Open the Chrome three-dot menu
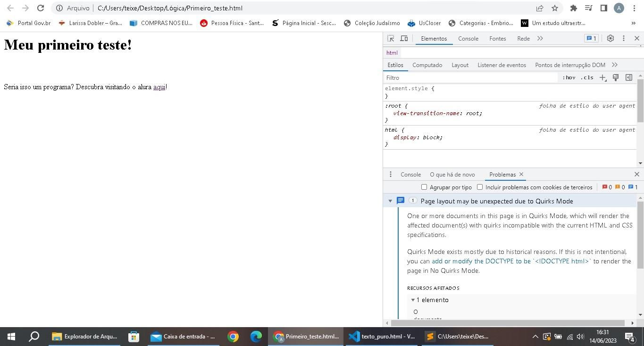 [x=634, y=8]
